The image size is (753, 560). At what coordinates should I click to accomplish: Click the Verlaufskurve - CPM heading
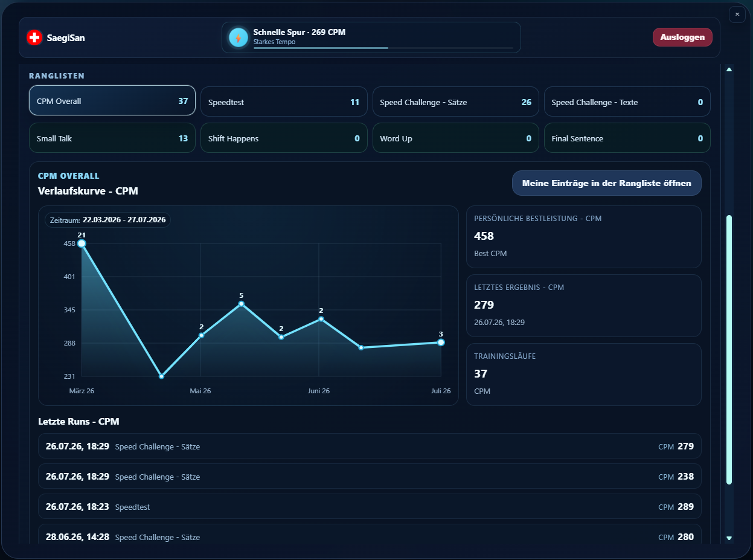click(x=88, y=191)
